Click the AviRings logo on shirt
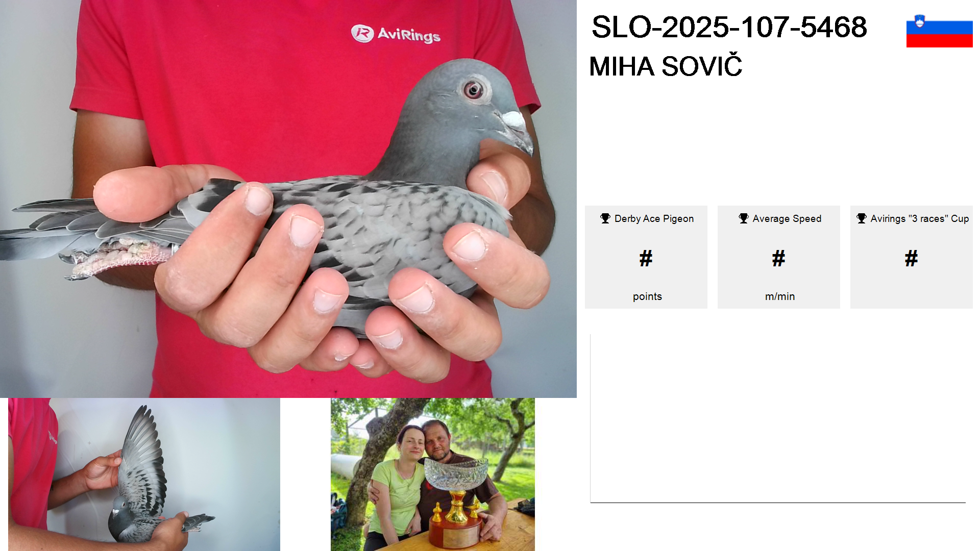Viewport: 980px width, 551px height. click(x=396, y=34)
